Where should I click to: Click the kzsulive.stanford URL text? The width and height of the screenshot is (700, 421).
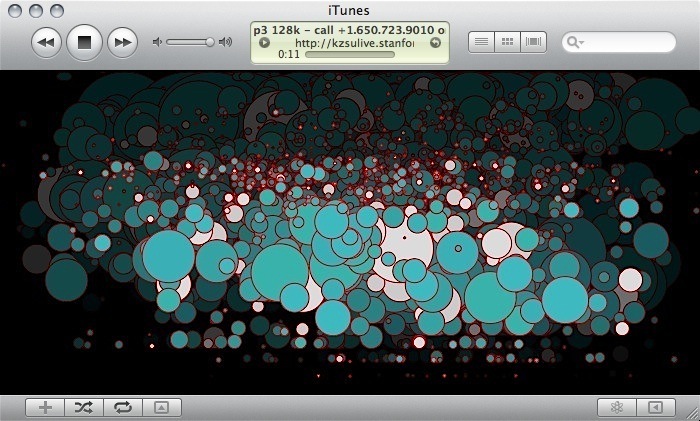coord(354,43)
